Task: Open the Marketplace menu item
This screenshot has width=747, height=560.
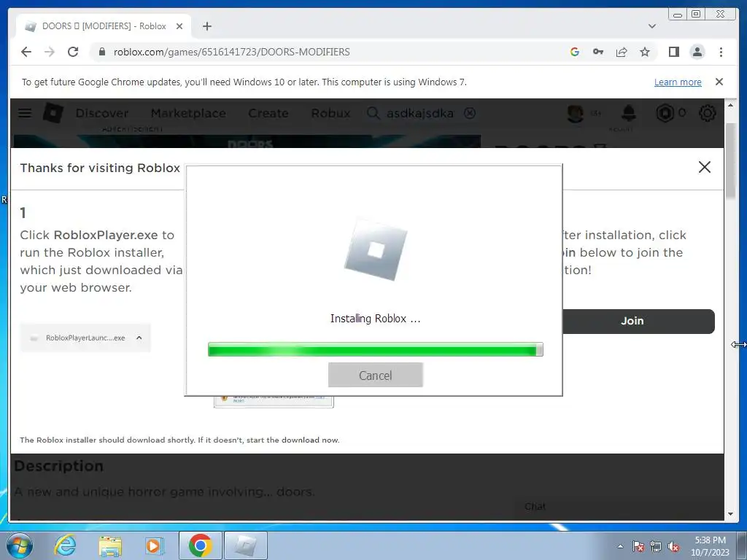Action: click(188, 113)
